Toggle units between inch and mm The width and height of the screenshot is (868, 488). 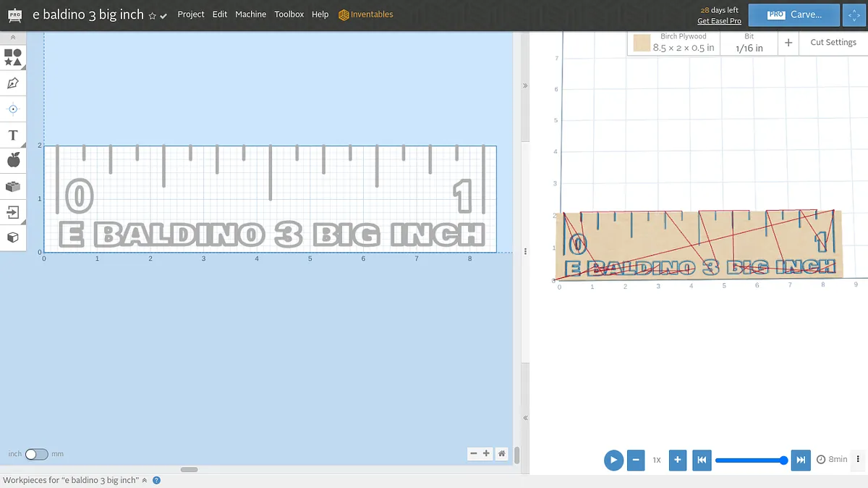[36, 454]
